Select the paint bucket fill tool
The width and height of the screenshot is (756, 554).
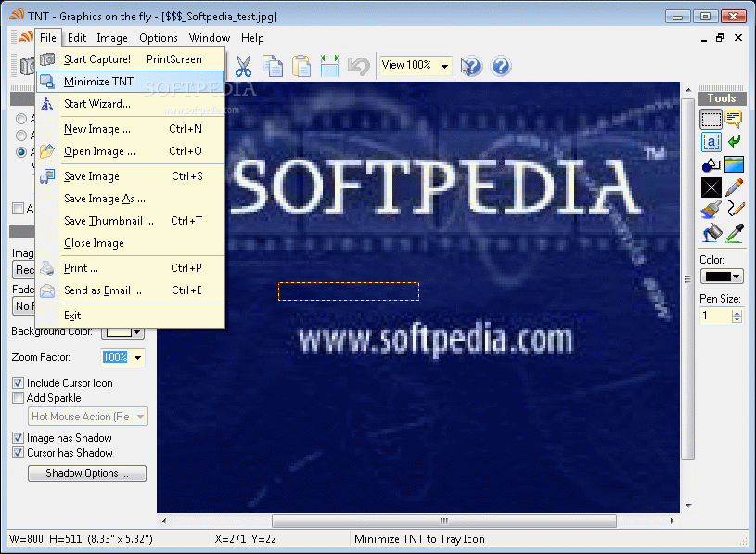coord(711,233)
